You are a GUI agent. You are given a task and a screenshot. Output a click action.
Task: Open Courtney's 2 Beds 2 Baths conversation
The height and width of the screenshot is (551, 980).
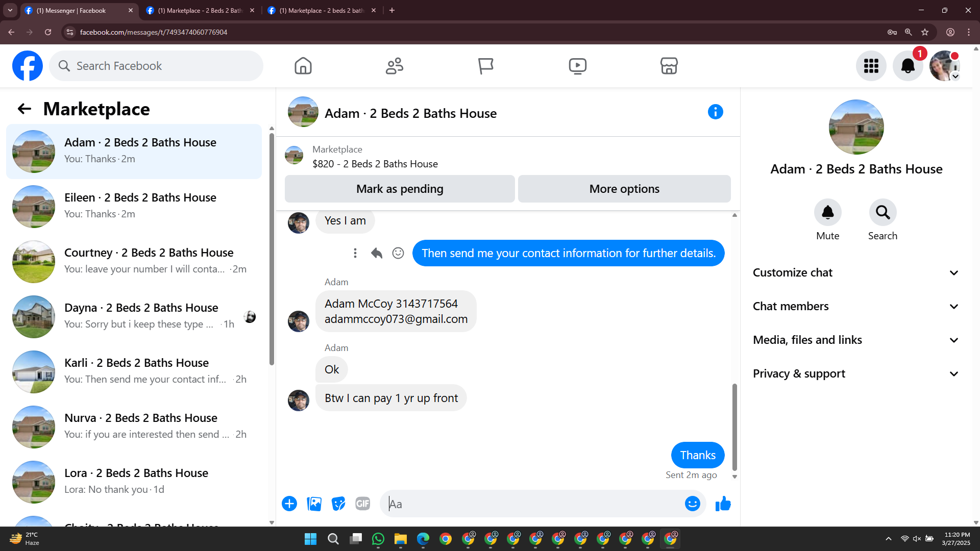point(134,262)
